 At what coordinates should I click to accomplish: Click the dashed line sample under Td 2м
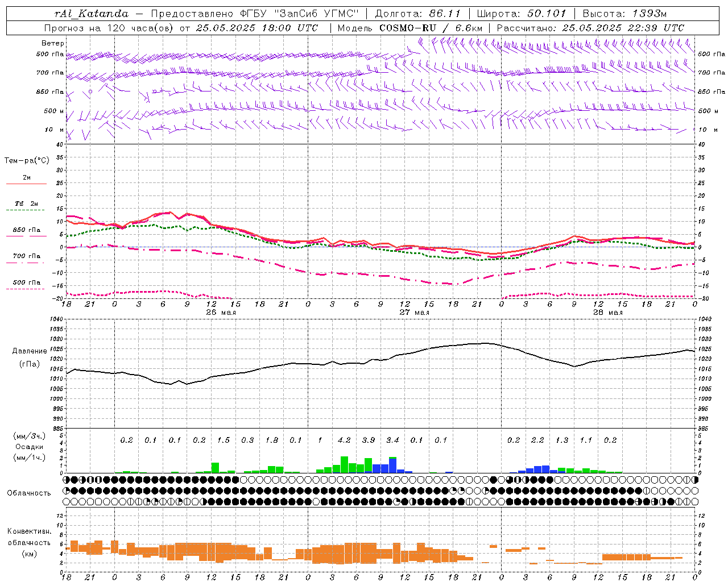coord(25,210)
